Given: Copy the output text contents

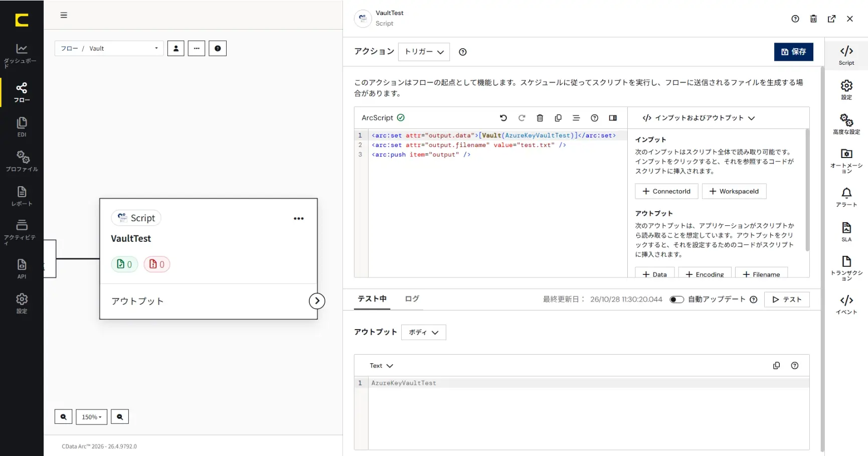Looking at the screenshot, I should 776,366.
